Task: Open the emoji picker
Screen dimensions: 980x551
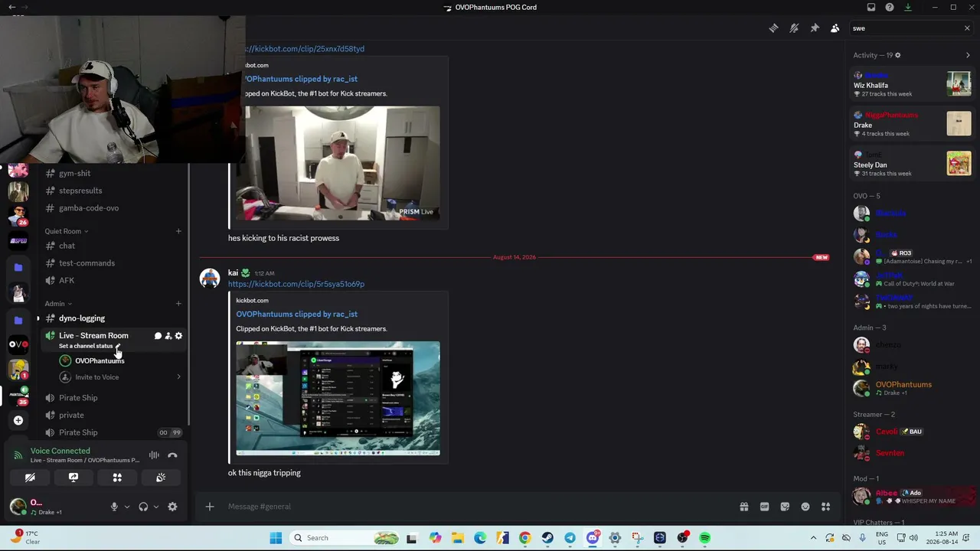Action: 805,507
